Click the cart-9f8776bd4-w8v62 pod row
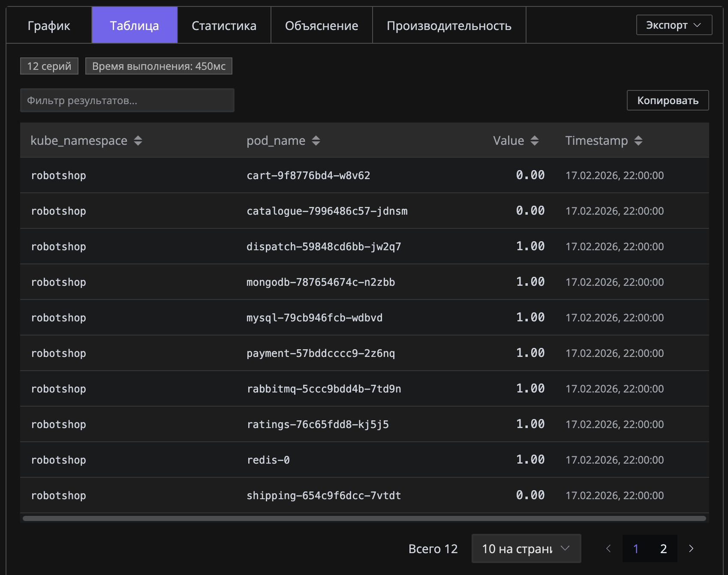 pos(308,175)
